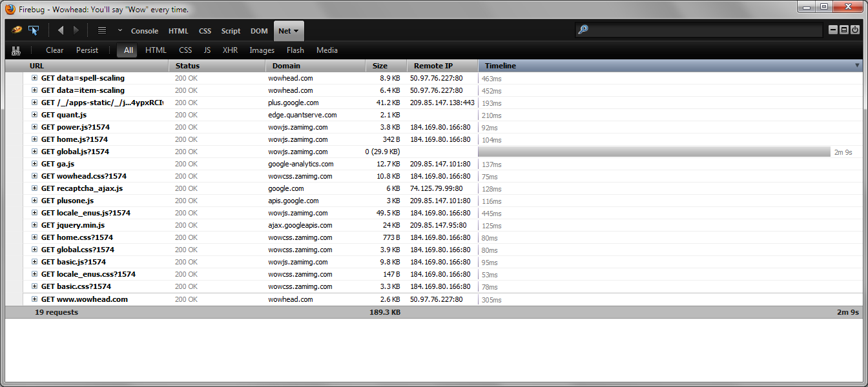Switch to the CSS panel tab

click(205, 31)
